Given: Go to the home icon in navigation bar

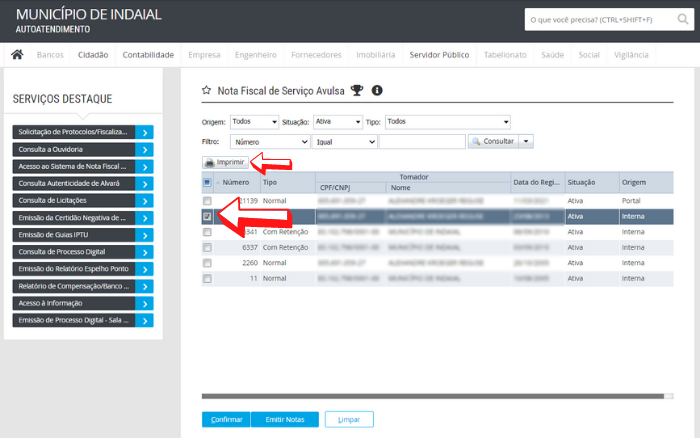Looking at the screenshot, I should (x=17, y=55).
